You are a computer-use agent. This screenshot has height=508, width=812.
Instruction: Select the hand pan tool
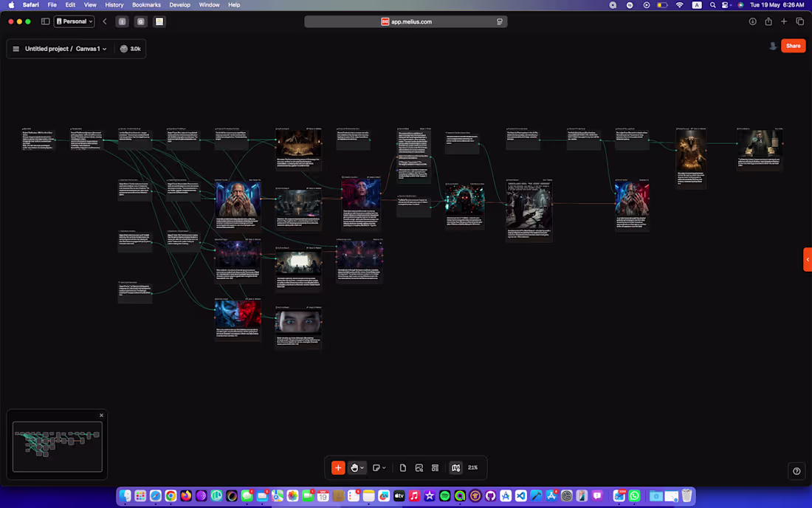[x=354, y=467]
